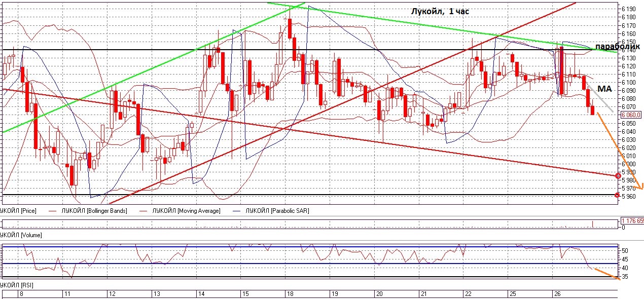
Task: Click the RSI scale value 50
Action: click(x=625, y=250)
